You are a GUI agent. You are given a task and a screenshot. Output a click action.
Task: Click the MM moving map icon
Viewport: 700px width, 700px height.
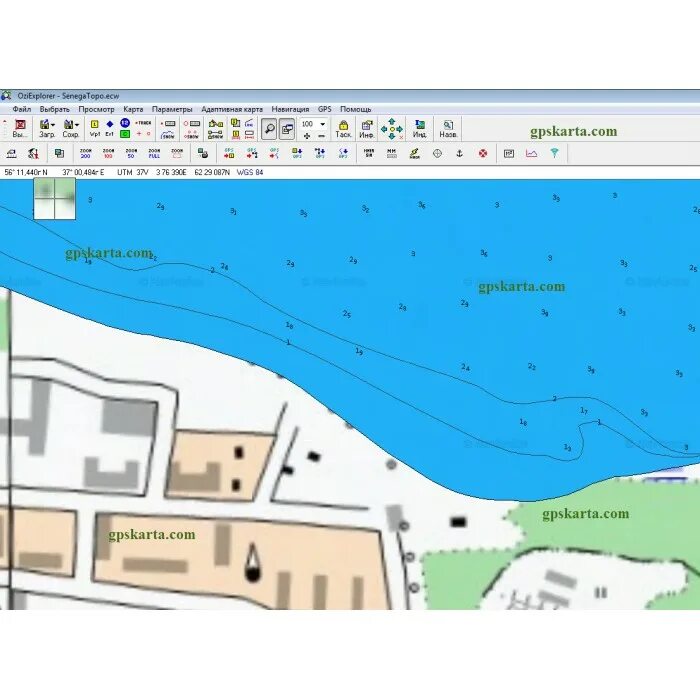[392, 154]
